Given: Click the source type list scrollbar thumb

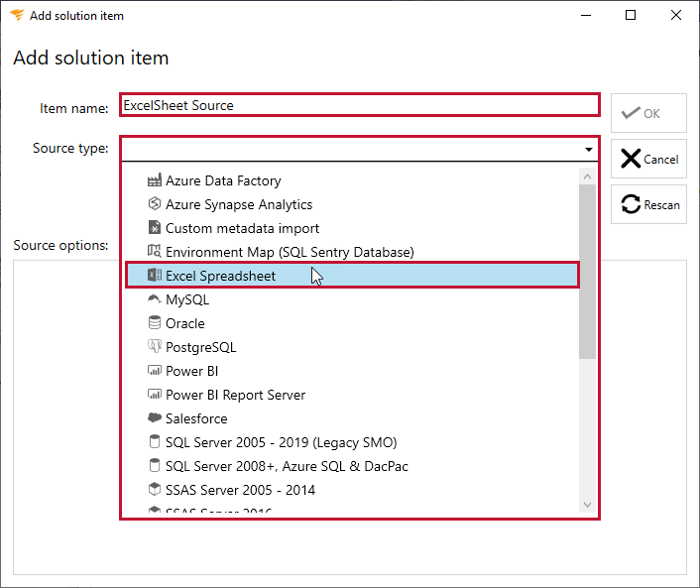Looking at the screenshot, I should [x=588, y=272].
